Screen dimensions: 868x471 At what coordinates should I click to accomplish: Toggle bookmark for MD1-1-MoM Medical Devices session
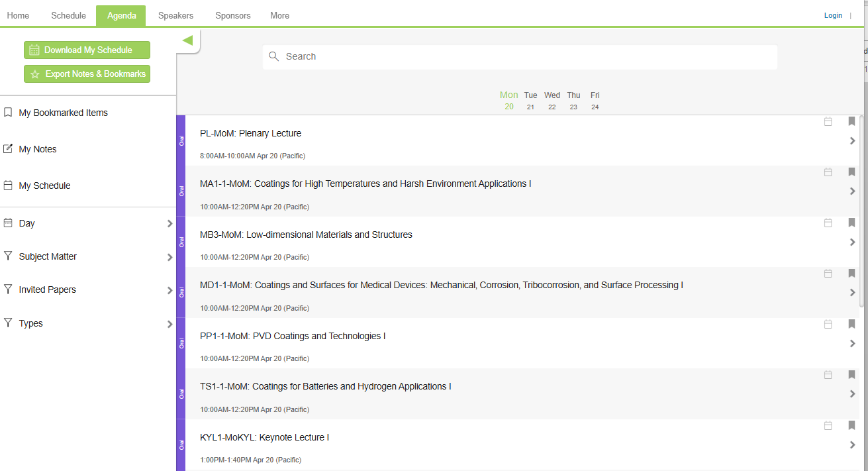coord(851,273)
